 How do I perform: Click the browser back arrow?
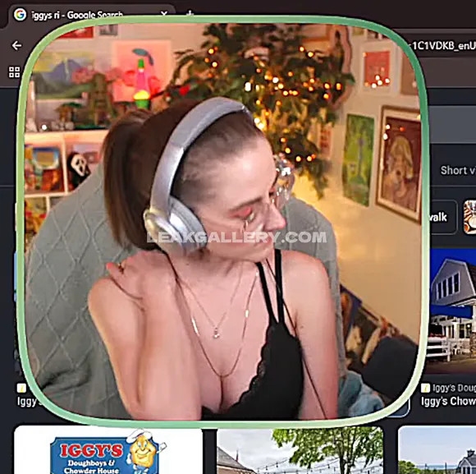click(16, 45)
